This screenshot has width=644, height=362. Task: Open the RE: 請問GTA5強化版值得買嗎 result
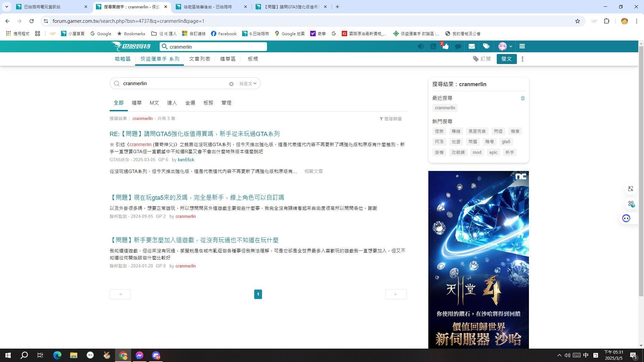(195, 134)
